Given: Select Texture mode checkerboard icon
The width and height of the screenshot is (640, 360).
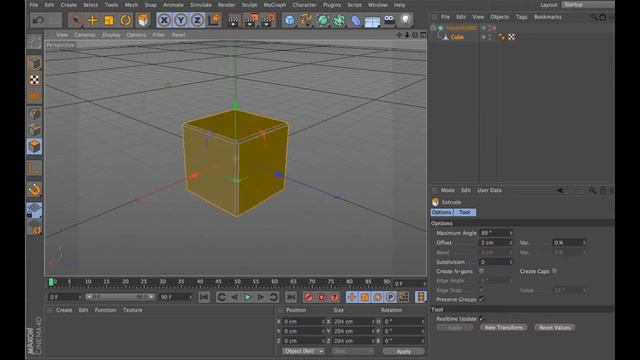Looking at the screenshot, I should (35, 80).
